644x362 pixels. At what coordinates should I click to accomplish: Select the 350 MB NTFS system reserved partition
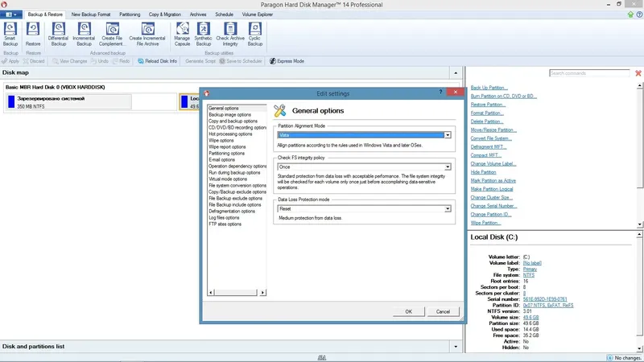coord(69,102)
